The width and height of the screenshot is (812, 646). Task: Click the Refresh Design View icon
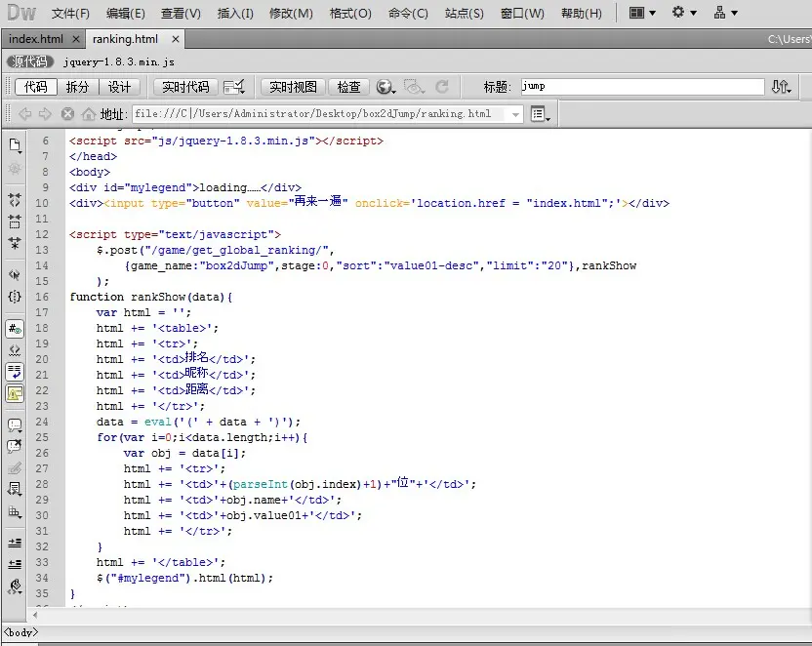pyautogui.click(x=442, y=87)
